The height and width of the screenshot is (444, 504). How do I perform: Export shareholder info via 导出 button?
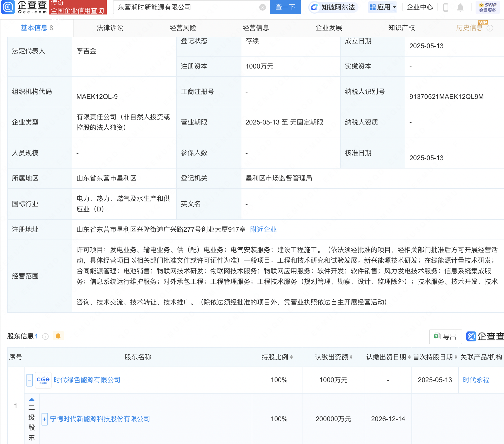pyautogui.click(x=445, y=337)
